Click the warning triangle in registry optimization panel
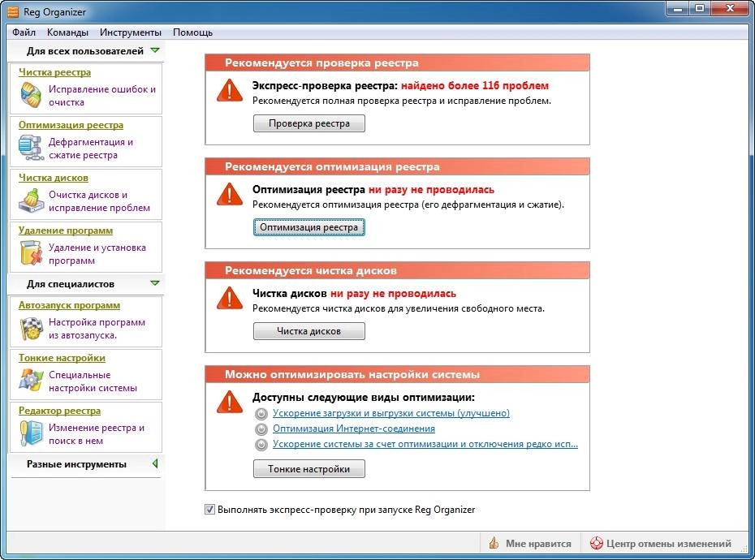 tap(230, 195)
